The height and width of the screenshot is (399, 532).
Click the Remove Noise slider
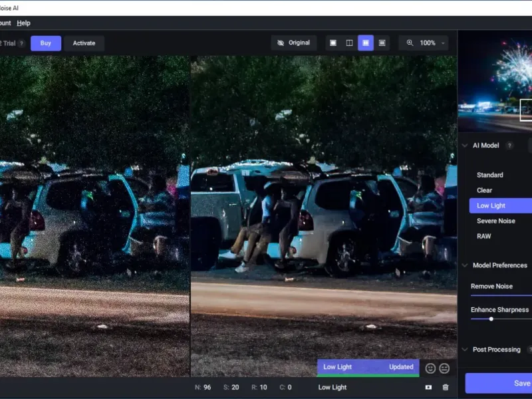coord(501,295)
